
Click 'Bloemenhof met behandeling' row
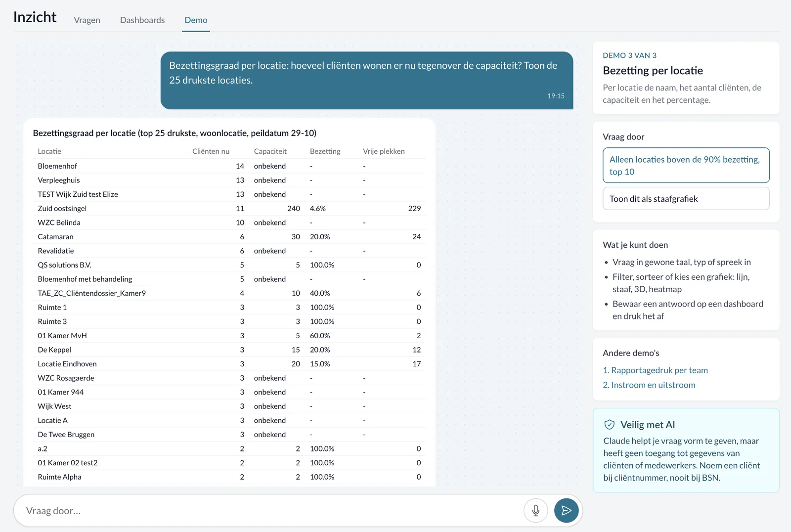229,279
